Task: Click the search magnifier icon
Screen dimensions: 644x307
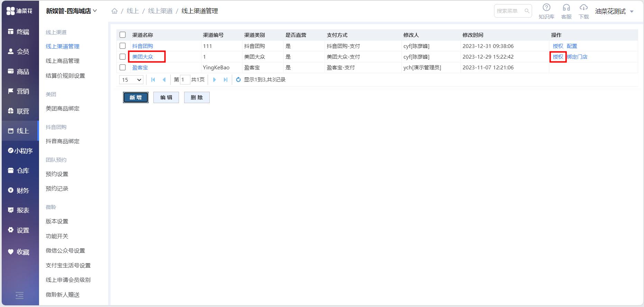Action: [x=527, y=11]
